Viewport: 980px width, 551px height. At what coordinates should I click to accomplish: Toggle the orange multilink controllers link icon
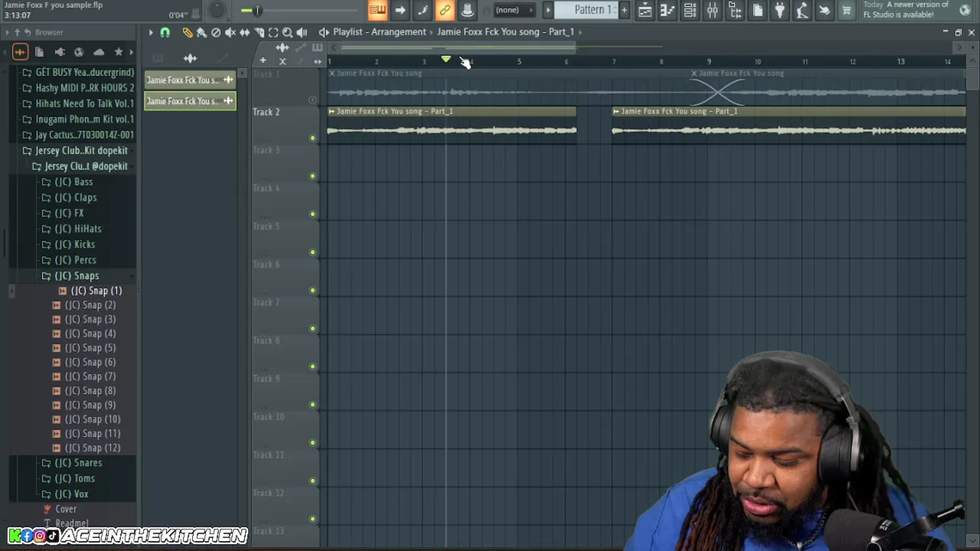445,10
